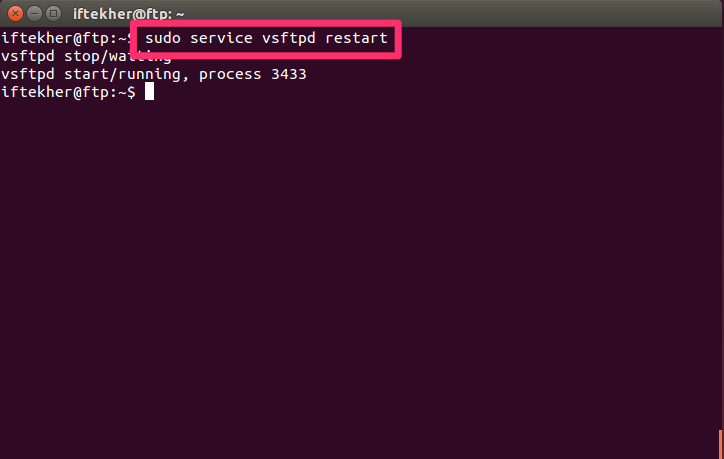724x459 pixels.
Task: Click the empty terminal area below the prompt
Action: tap(360, 277)
